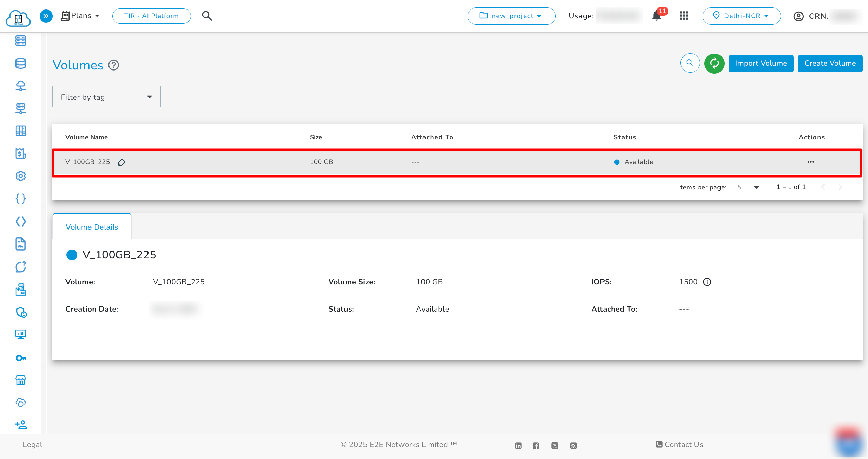
Task: Open the Filter by tag dropdown
Action: [x=106, y=97]
